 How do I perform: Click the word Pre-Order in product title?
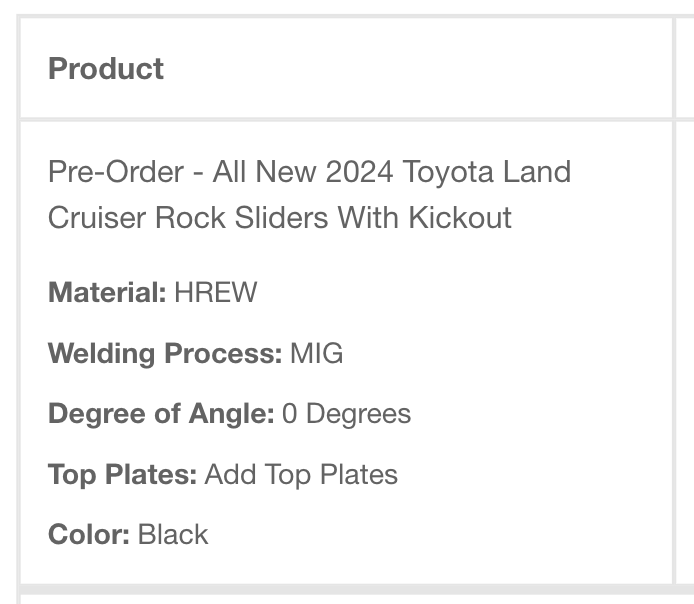(x=116, y=172)
